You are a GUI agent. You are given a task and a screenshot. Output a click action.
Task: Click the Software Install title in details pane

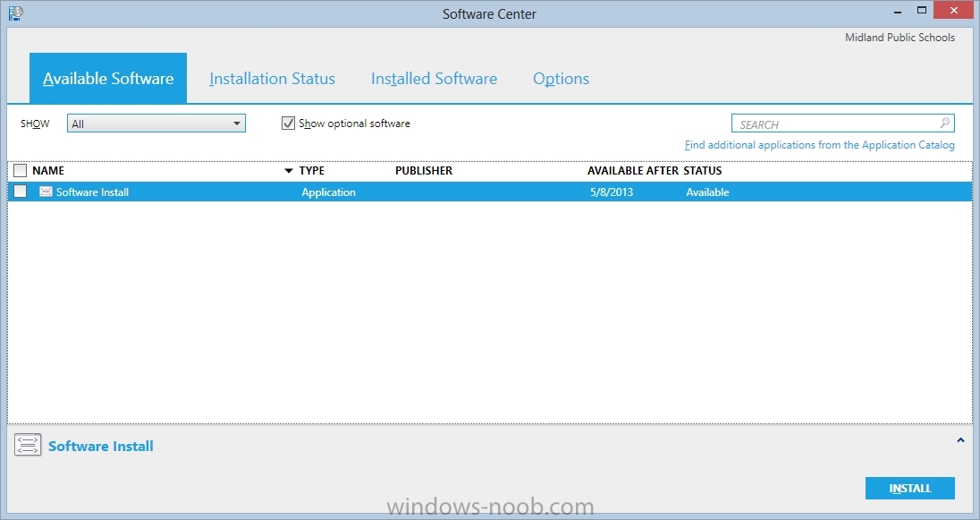[101, 446]
